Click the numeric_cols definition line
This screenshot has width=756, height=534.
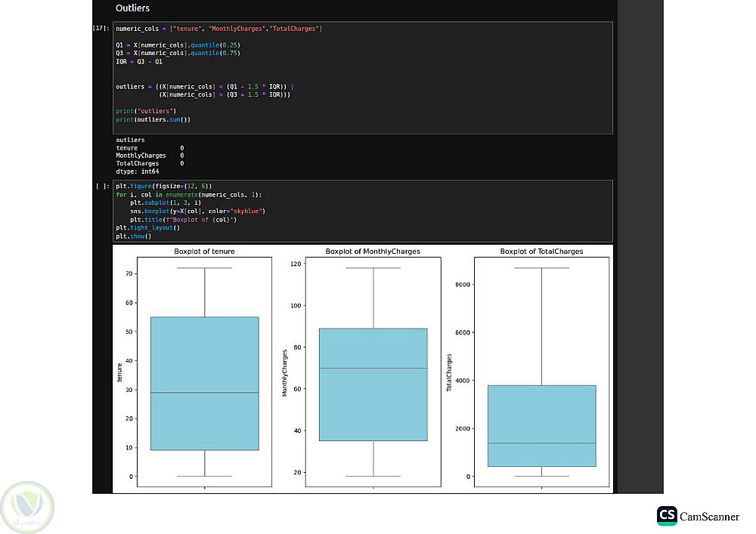coord(219,29)
